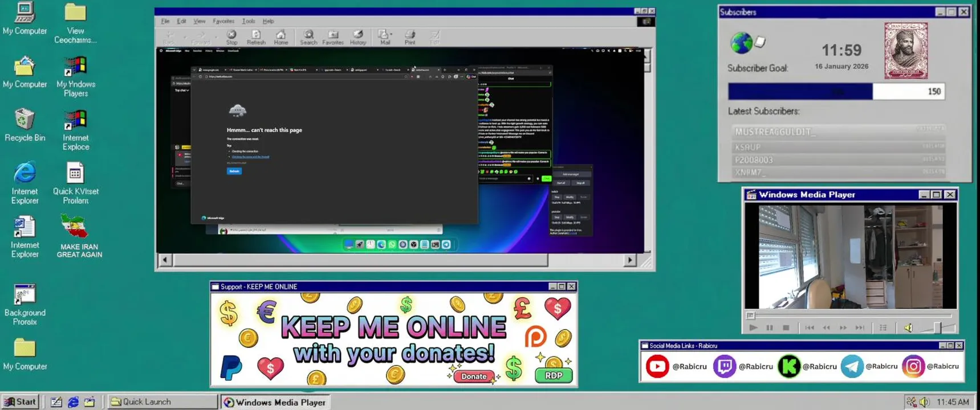Click the Patreon logo on support banner
The image size is (980, 410).
point(535,337)
